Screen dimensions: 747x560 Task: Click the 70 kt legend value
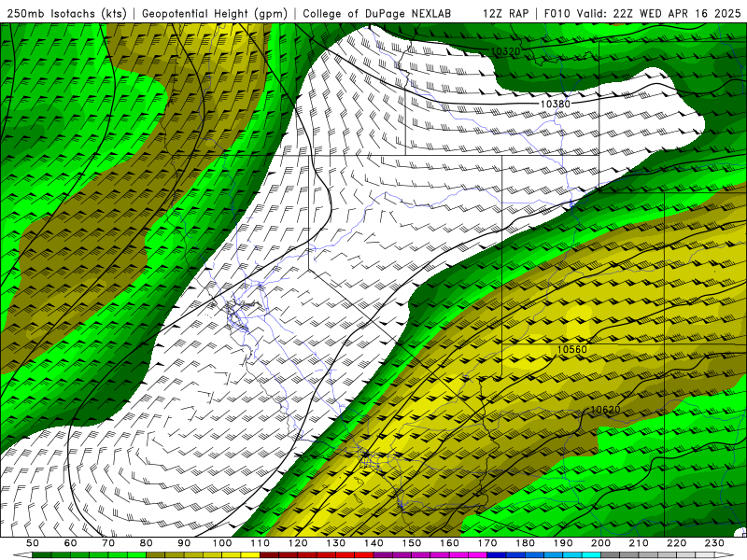click(108, 543)
